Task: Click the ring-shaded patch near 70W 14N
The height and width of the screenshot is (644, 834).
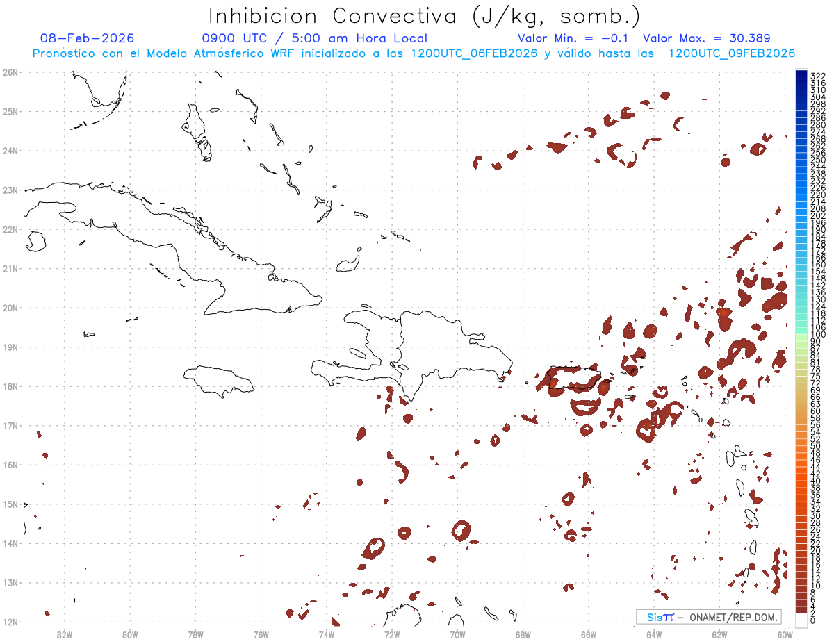Action: point(461,530)
